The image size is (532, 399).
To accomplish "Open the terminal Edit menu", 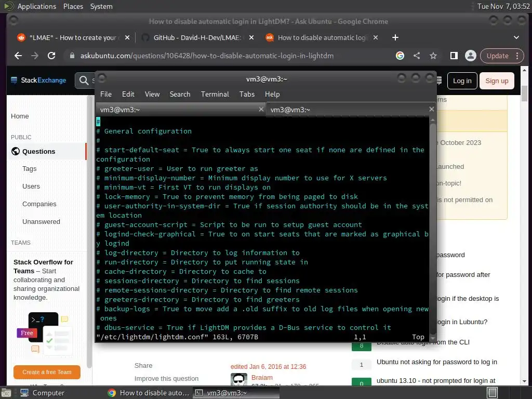I will coord(128,95).
